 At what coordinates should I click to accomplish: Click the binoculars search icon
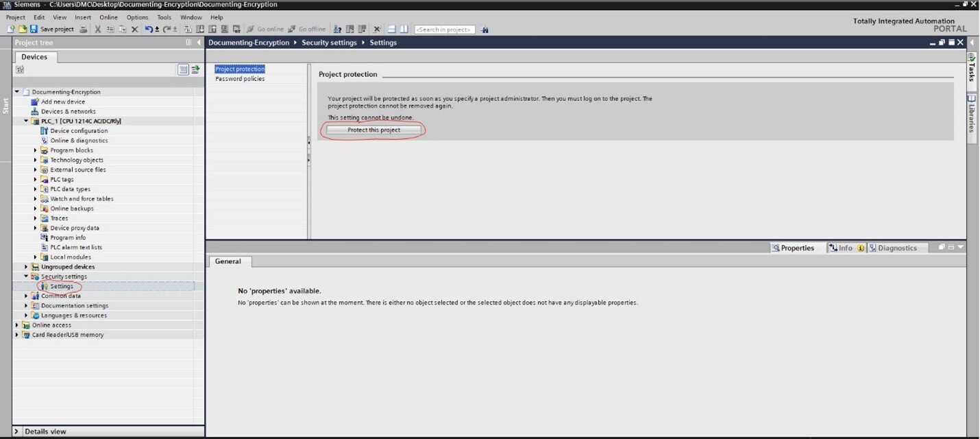point(484,29)
